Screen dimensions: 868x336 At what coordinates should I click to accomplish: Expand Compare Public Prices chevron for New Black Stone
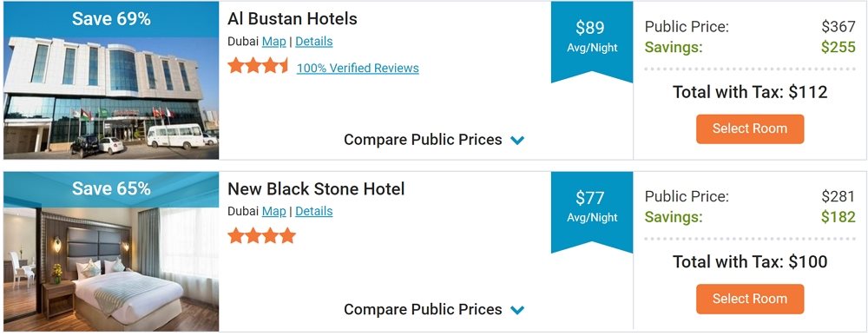click(x=517, y=311)
